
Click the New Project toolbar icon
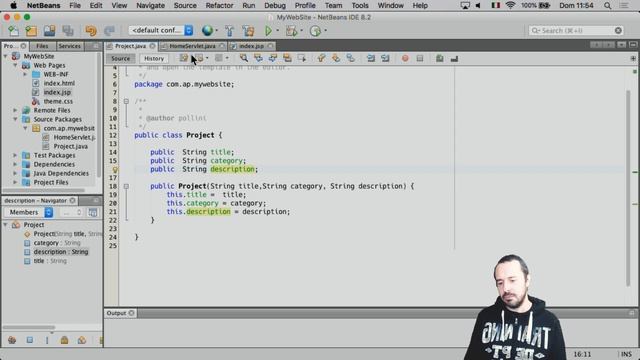pos(31,31)
